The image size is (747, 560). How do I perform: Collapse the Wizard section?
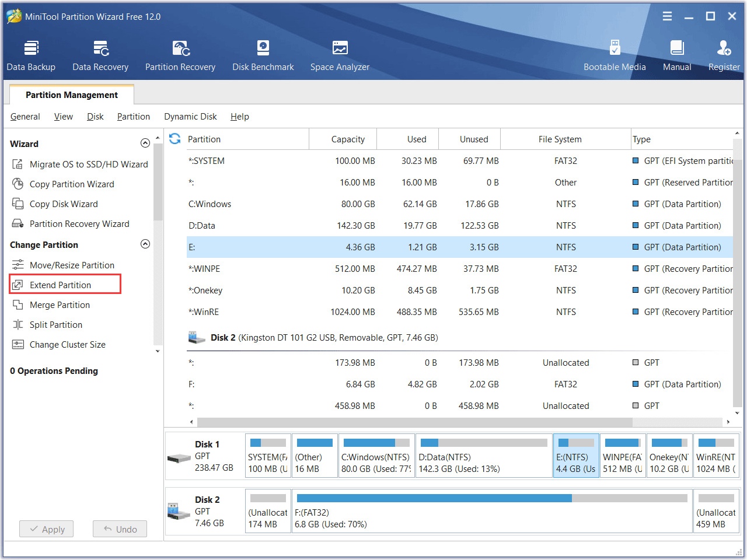tap(145, 142)
